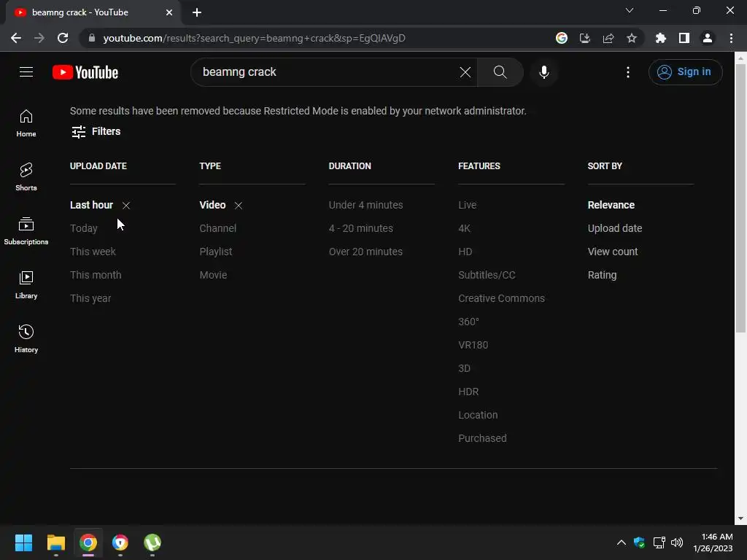Open a new browser tab
This screenshot has height=560, width=747.
pos(197,12)
